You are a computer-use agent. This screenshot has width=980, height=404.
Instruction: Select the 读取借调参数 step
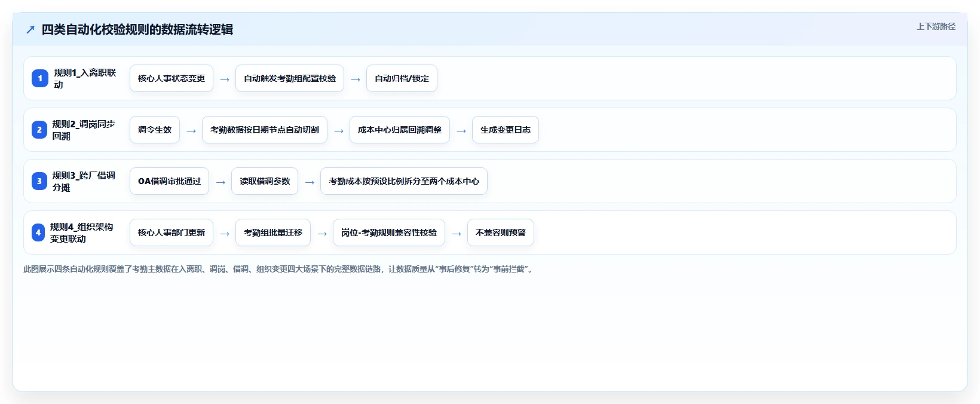click(x=265, y=181)
